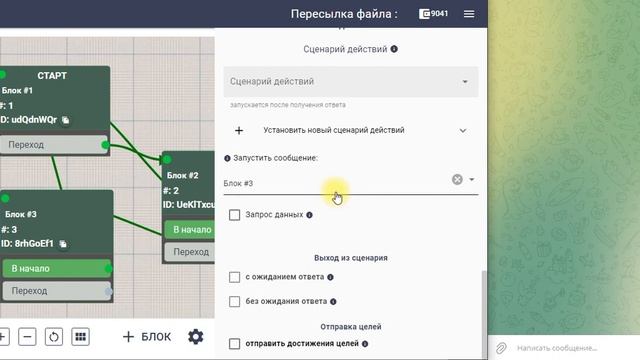Check без ожидания ответа option
Image resolution: width=640 pixels, height=360 pixels.
click(x=234, y=302)
